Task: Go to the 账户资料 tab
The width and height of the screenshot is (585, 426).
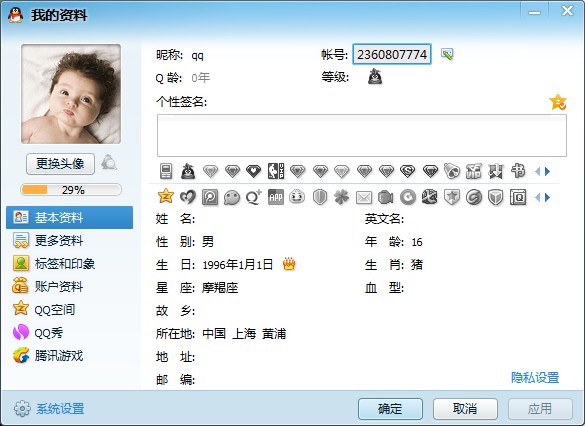Action: [69, 286]
